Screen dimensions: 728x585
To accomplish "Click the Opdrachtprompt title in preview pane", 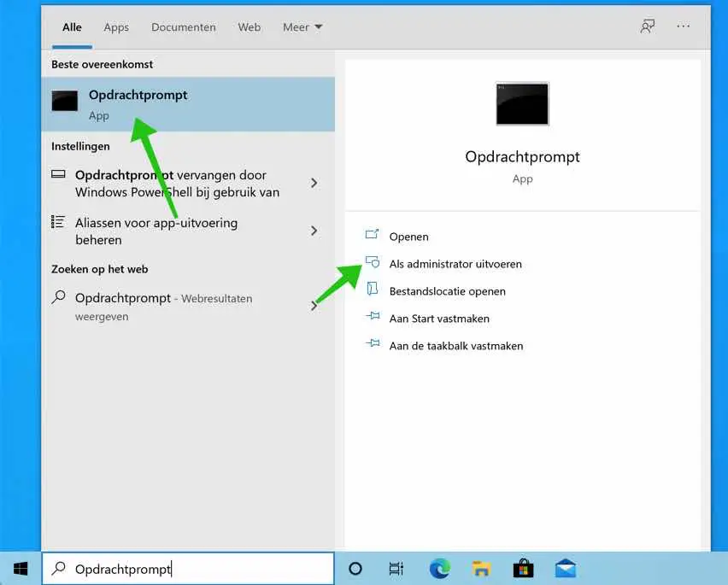I will click(x=522, y=157).
